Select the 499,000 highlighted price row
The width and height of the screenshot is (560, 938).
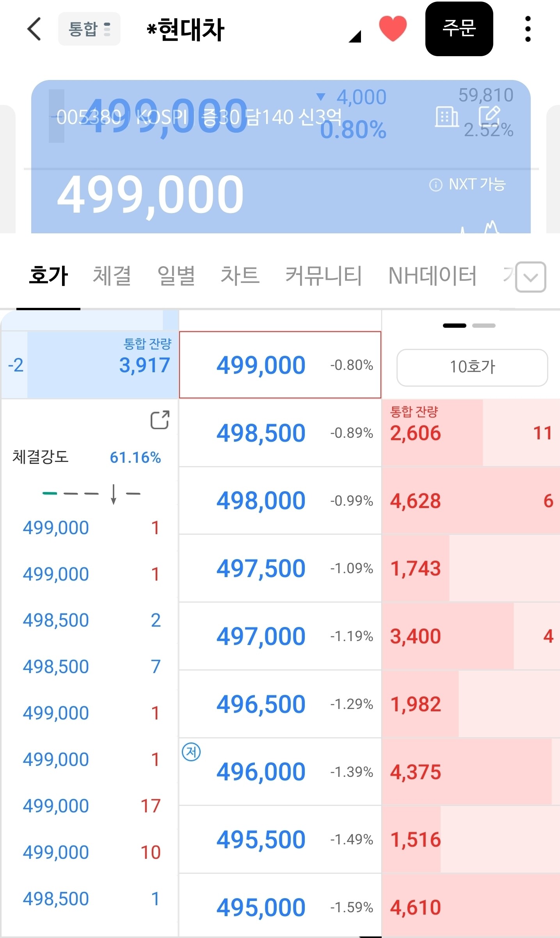(x=280, y=365)
